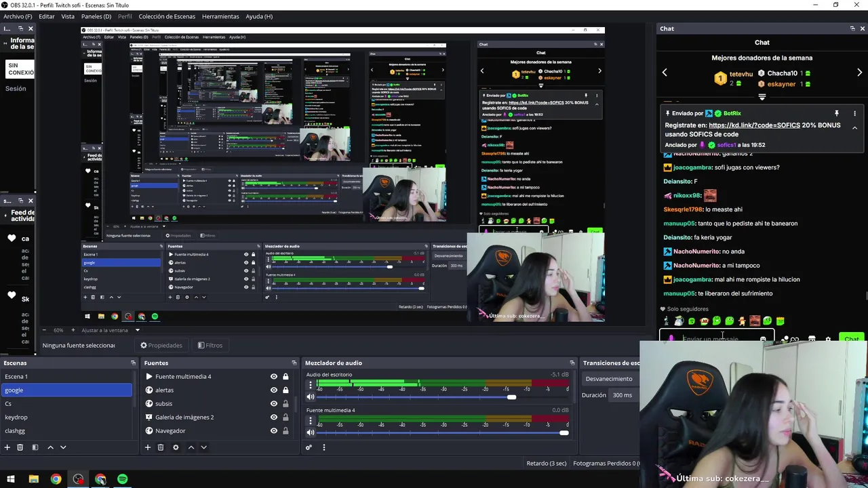Undock the Fuentes panel with the float icon
The width and height of the screenshot is (868, 488).
[x=294, y=363]
